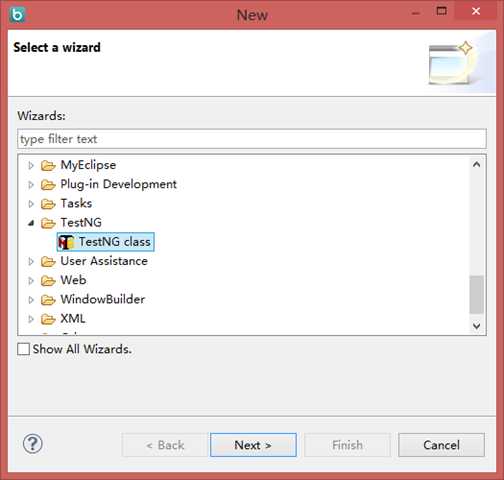Focus the type filter text field

252,139
